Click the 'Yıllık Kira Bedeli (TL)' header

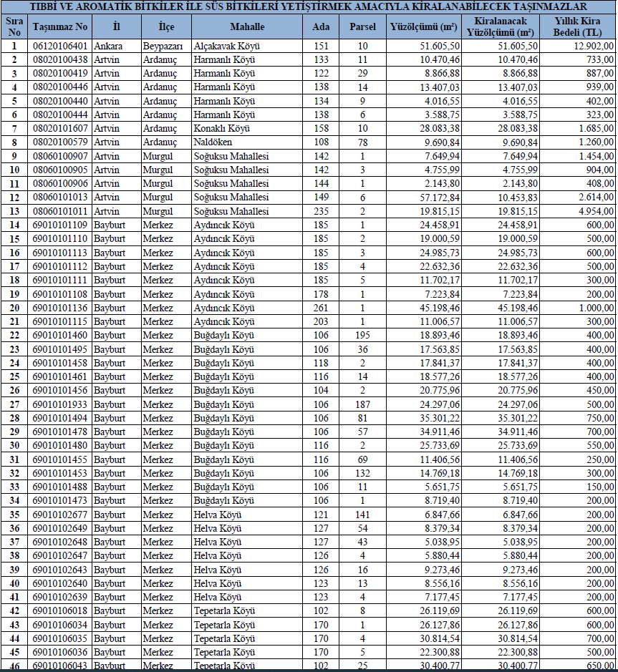pos(577,26)
